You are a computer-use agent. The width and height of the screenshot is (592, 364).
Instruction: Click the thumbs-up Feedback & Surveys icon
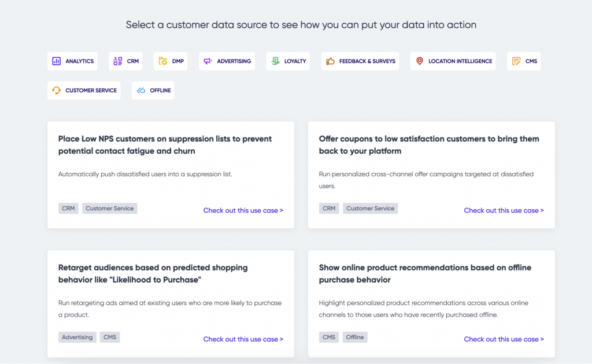click(x=330, y=61)
